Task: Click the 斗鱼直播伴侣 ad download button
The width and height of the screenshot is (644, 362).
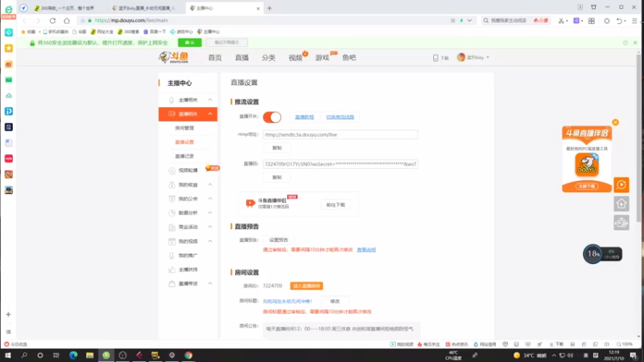Action: pyautogui.click(x=587, y=187)
